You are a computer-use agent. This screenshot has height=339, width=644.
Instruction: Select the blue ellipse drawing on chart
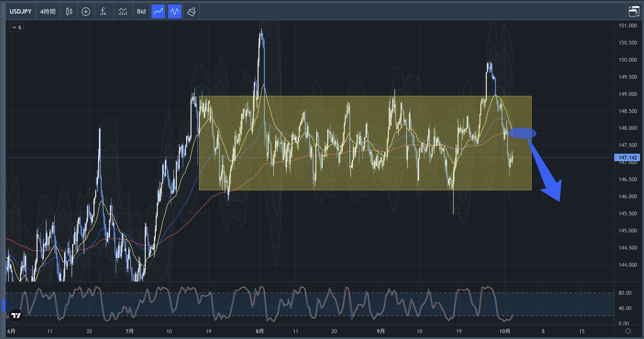point(522,133)
